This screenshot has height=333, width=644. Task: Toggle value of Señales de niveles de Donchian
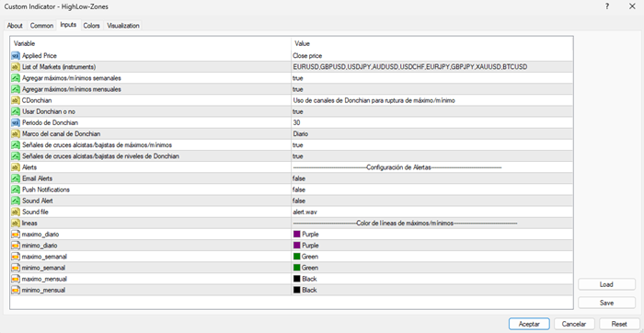pos(298,156)
